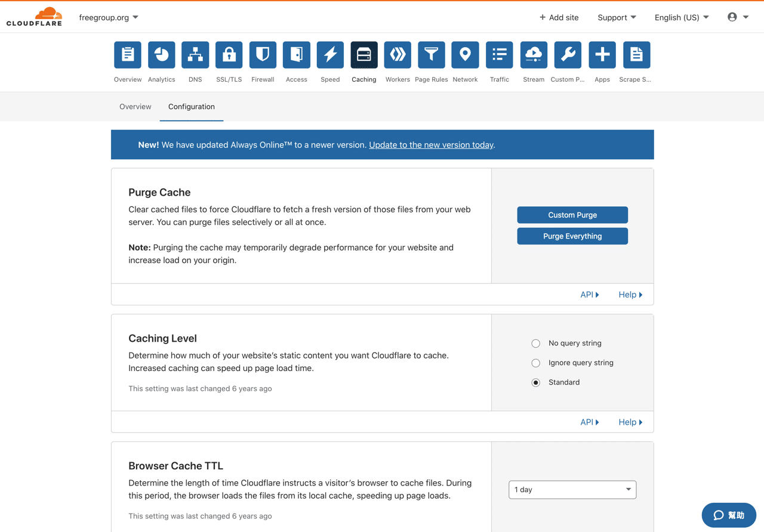Select No query string caching level
This screenshot has height=532, width=764.
[x=536, y=344]
